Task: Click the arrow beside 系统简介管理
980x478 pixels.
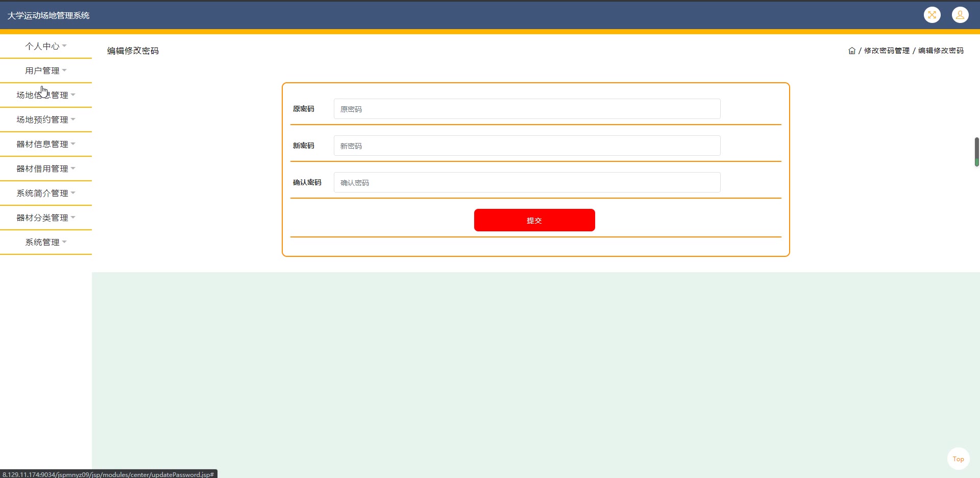Action: (x=73, y=193)
